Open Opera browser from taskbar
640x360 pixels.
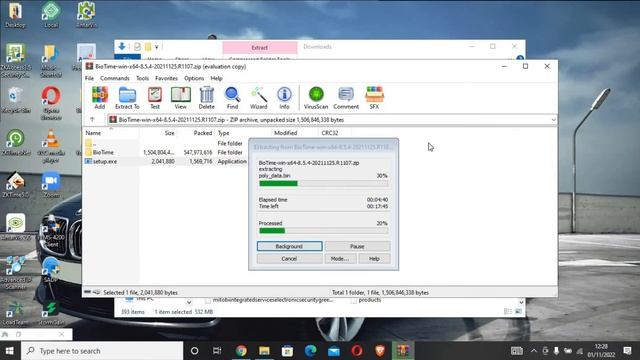[357, 351]
